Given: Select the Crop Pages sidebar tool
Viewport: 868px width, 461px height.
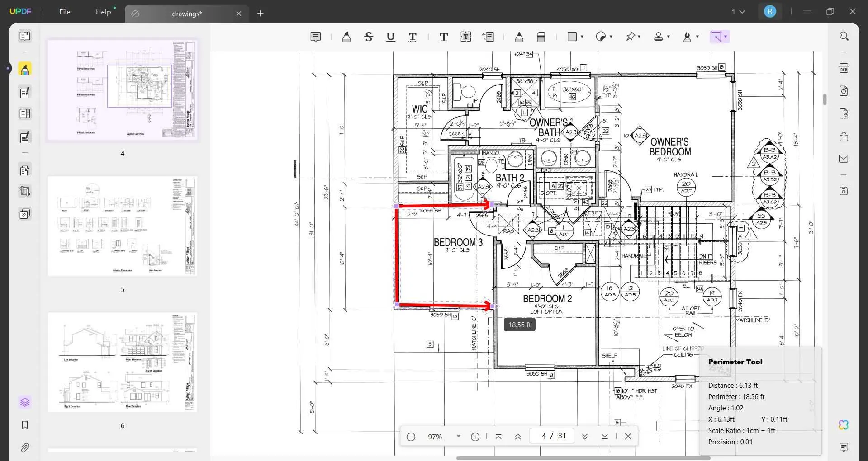Looking at the screenshot, I should click(25, 191).
